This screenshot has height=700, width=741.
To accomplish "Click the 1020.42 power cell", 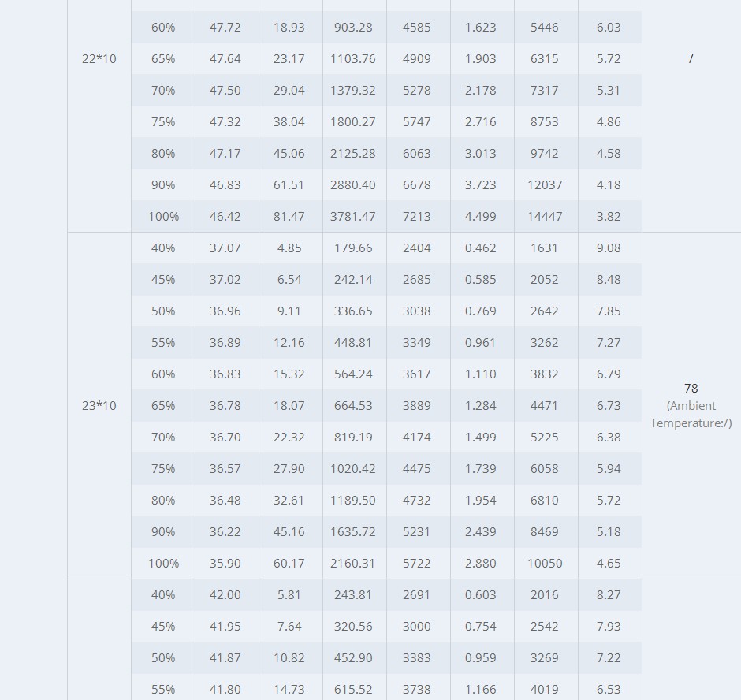I will pos(352,469).
